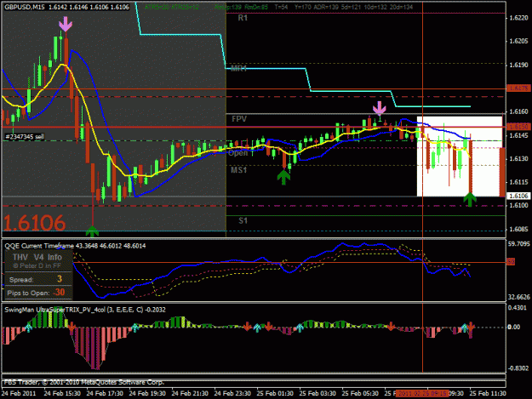This screenshot has width=532, height=399.
Task: Click the current price tag 1.6106 on the axis
Action: 518,196
